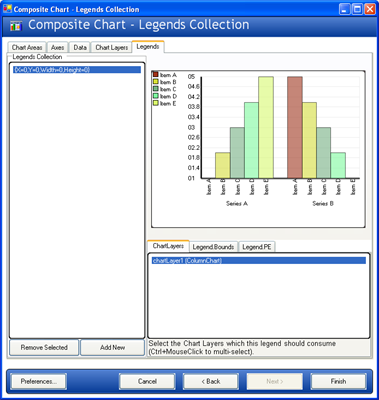
Task: Click the Item E legend swatch
Action: pyautogui.click(x=156, y=103)
